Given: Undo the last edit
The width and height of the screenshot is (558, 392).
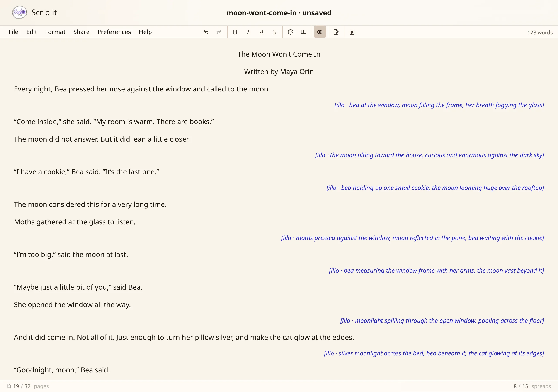Looking at the screenshot, I should (x=206, y=32).
